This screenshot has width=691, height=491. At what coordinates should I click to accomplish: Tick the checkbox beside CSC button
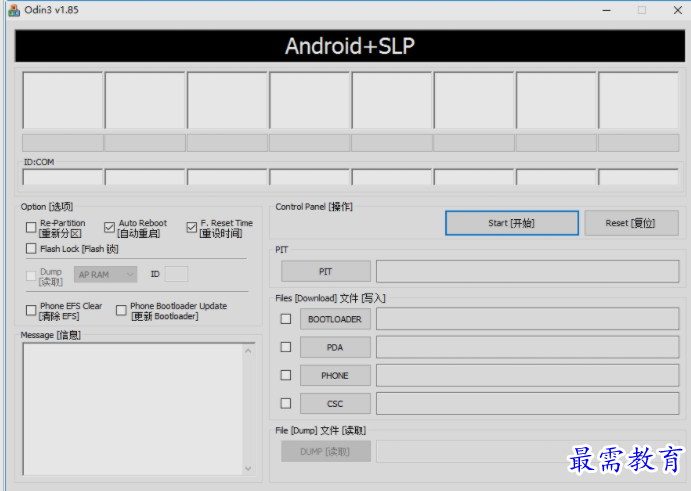point(286,403)
